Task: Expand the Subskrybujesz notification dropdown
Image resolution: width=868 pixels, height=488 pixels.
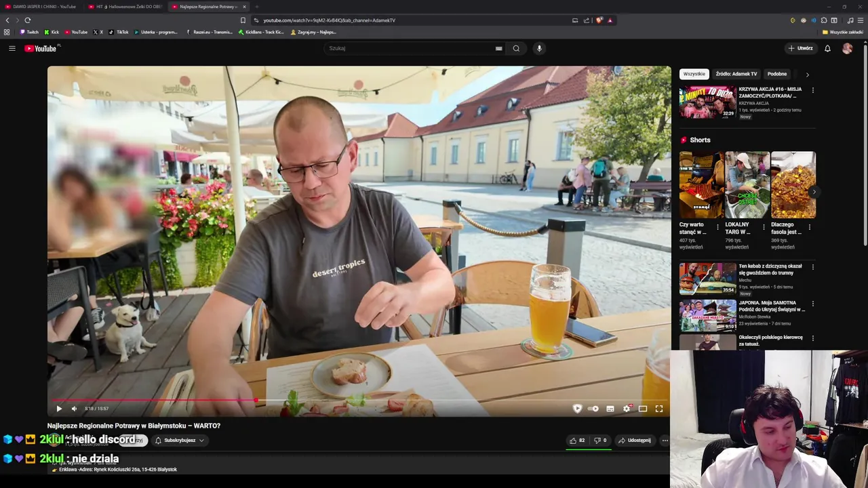Action: tap(180, 441)
